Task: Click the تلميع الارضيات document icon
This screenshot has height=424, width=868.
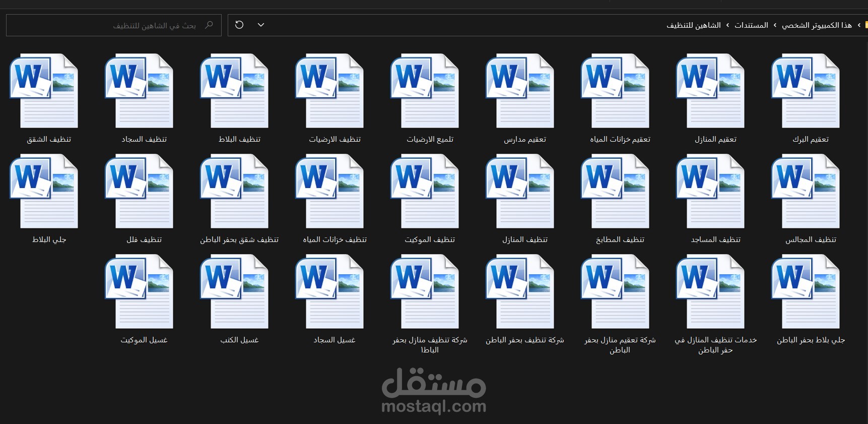Action: tap(425, 91)
